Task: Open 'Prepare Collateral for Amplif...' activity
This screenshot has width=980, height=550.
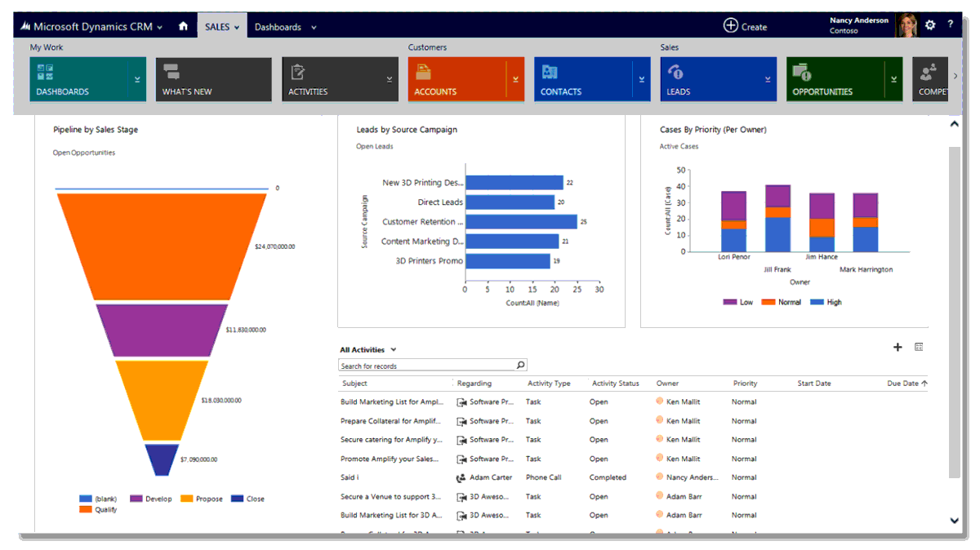Action: tap(391, 421)
